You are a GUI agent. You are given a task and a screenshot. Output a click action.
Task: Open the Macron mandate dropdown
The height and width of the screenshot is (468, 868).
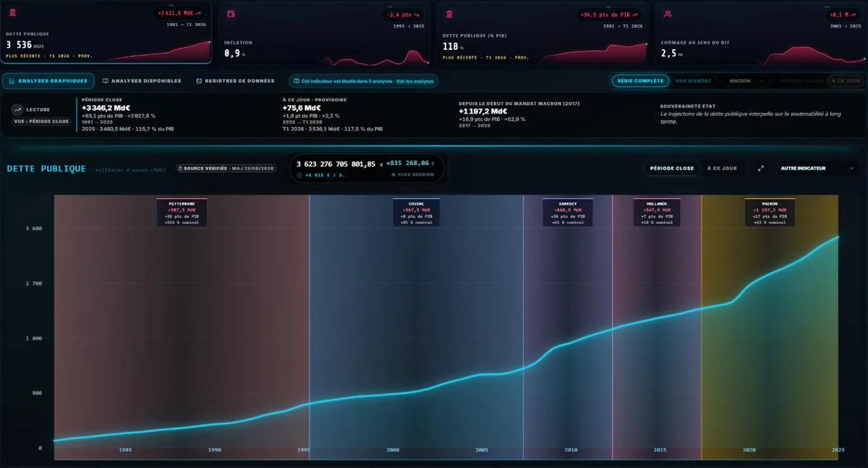(746, 81)
